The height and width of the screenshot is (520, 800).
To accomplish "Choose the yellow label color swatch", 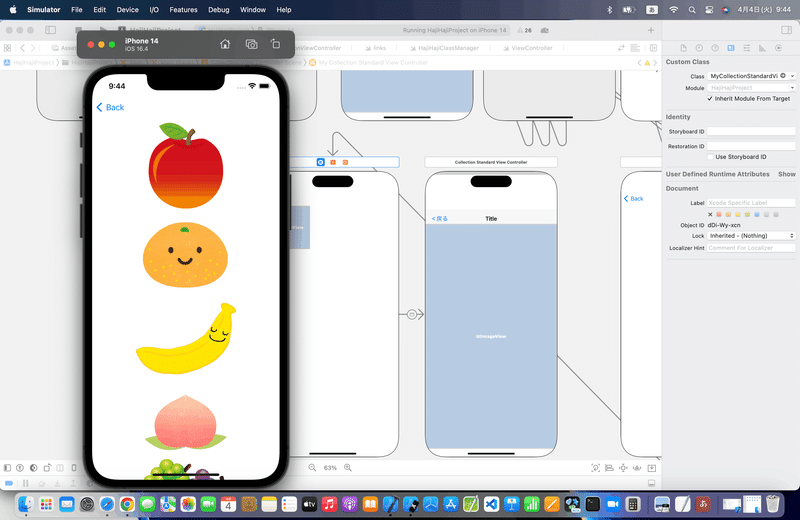I will click(738, 215).
